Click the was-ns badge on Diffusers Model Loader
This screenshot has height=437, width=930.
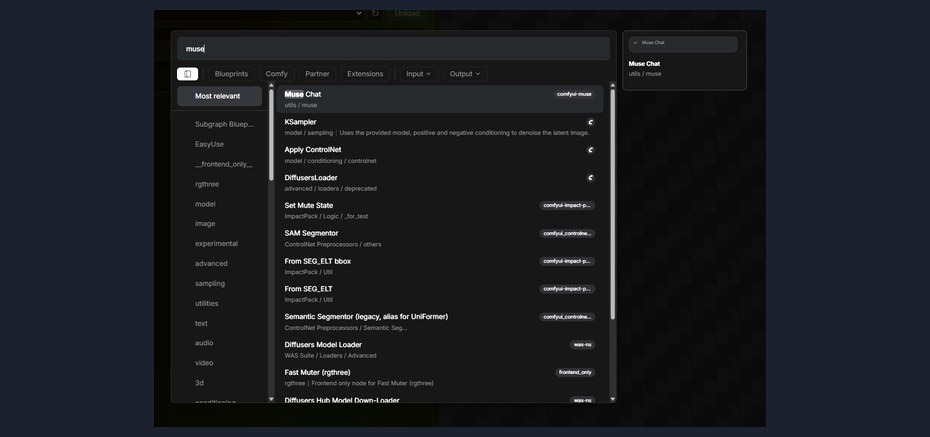coord(582,345)
